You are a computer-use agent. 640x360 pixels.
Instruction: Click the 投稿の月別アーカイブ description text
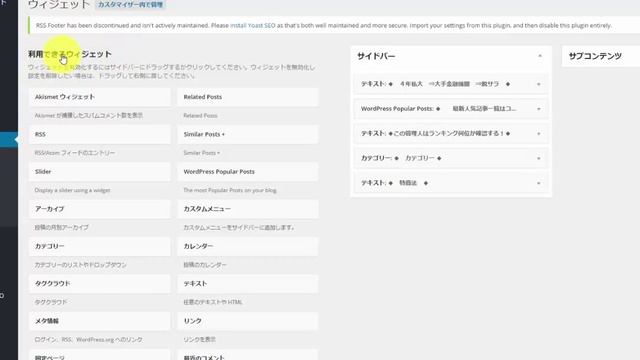(61, 227)
